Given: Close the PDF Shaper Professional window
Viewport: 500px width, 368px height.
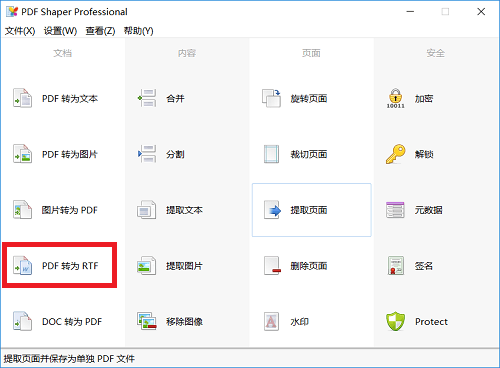Looking at the screenshot, I should [481, 12].
